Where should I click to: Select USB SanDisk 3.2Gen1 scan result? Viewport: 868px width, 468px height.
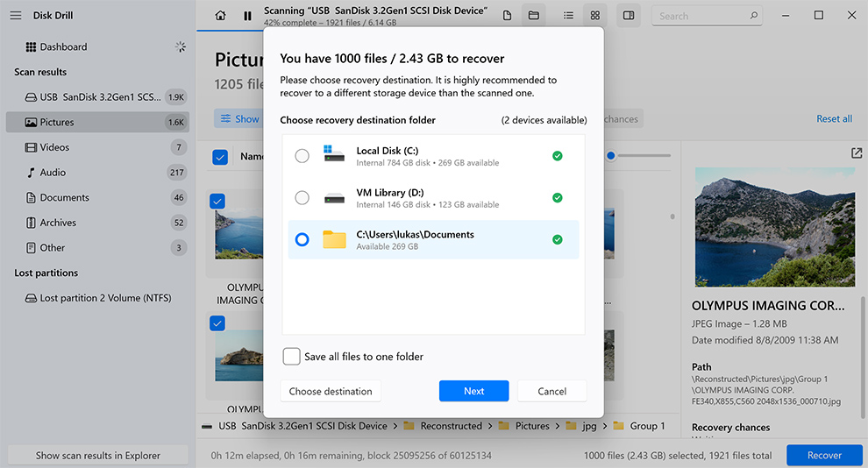coord(97,97)
